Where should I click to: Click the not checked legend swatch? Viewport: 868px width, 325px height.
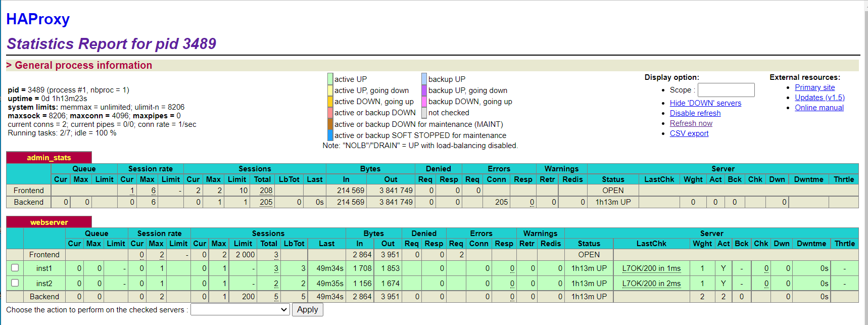424,112
